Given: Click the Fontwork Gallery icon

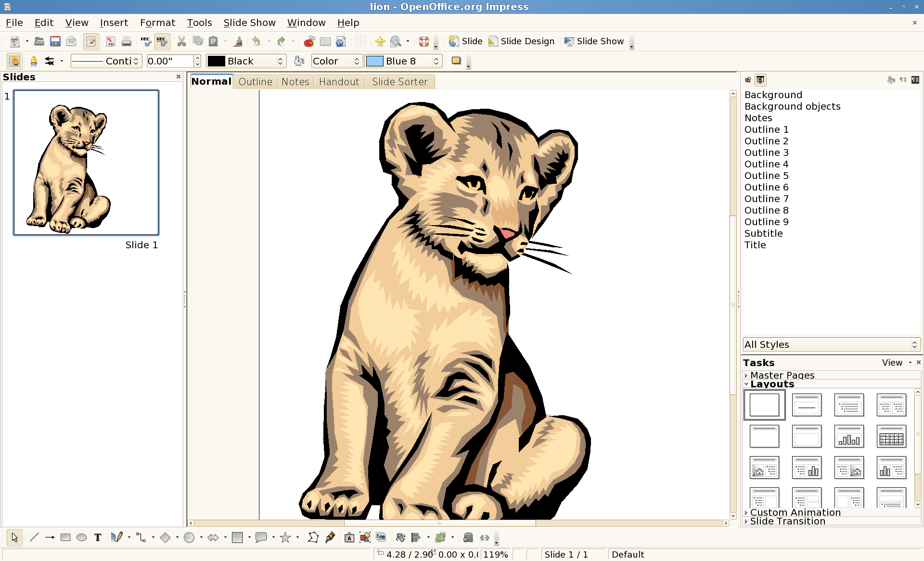Looking at the screenshot, I should (349, 537).
